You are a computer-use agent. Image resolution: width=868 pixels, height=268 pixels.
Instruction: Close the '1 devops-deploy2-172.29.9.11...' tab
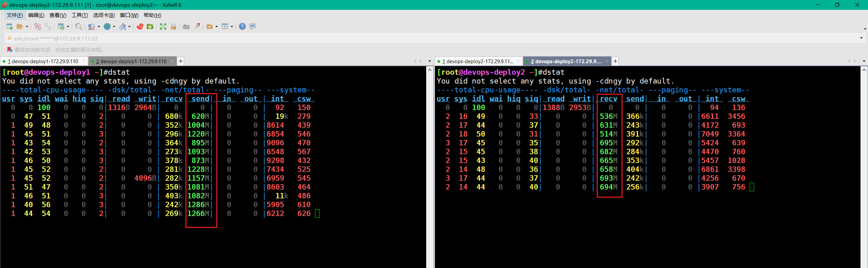point(518,61)
